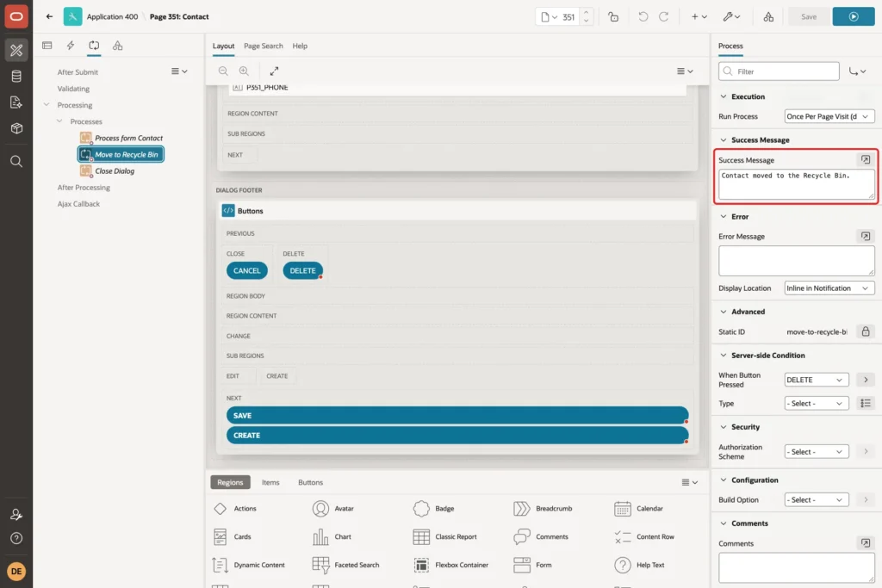Image resolution: width=882 pixels, height=588 pixels.
Task: Click the Save button
Action: 808,16
